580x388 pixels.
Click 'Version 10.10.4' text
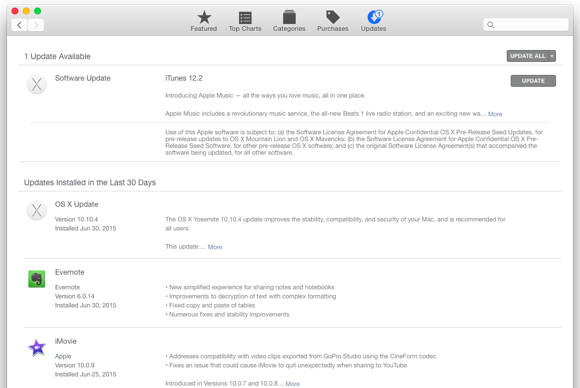(x=76, y=219)
